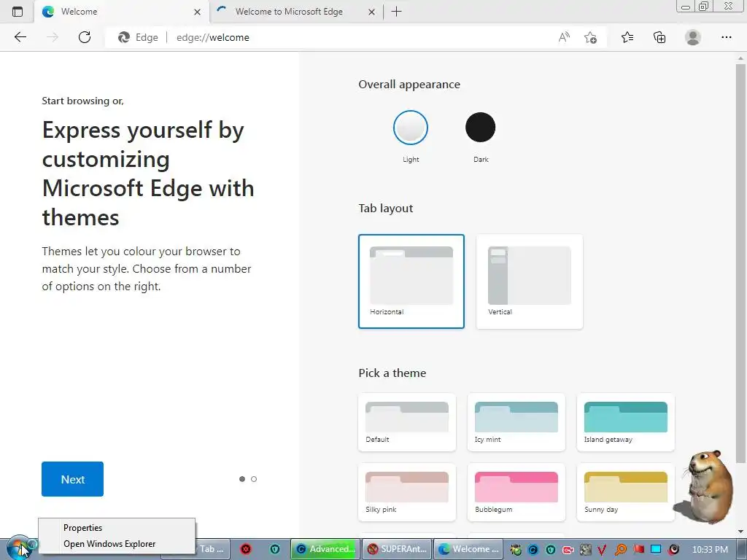Go to first onboarding page dot
The width and height of the screenshot is (747, 560).
(x=242, y=479)
